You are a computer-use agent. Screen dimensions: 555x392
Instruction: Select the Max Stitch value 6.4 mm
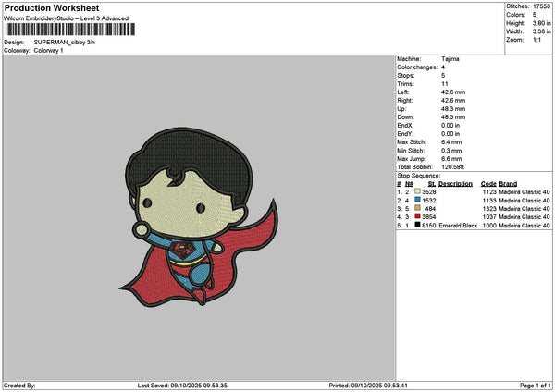point(451,142)
